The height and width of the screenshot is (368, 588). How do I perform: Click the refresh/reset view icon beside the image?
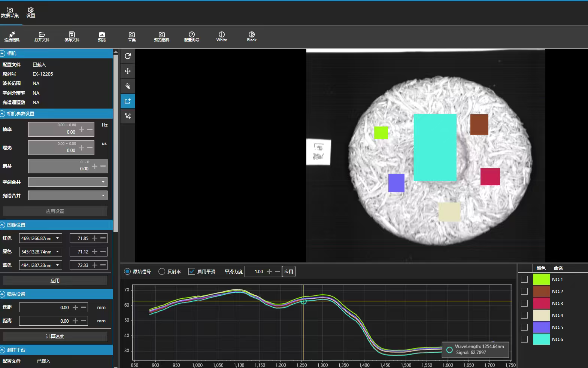click(x=128, y=56)
